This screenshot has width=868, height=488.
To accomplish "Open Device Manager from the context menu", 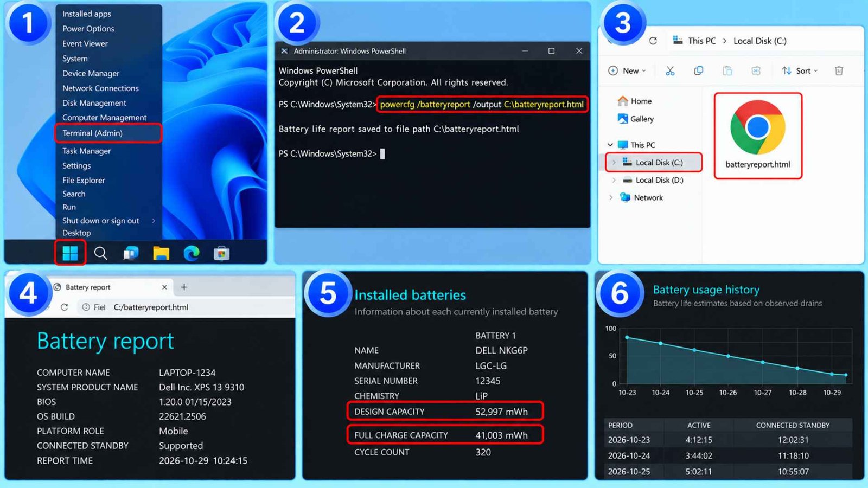I will point(91,73).
